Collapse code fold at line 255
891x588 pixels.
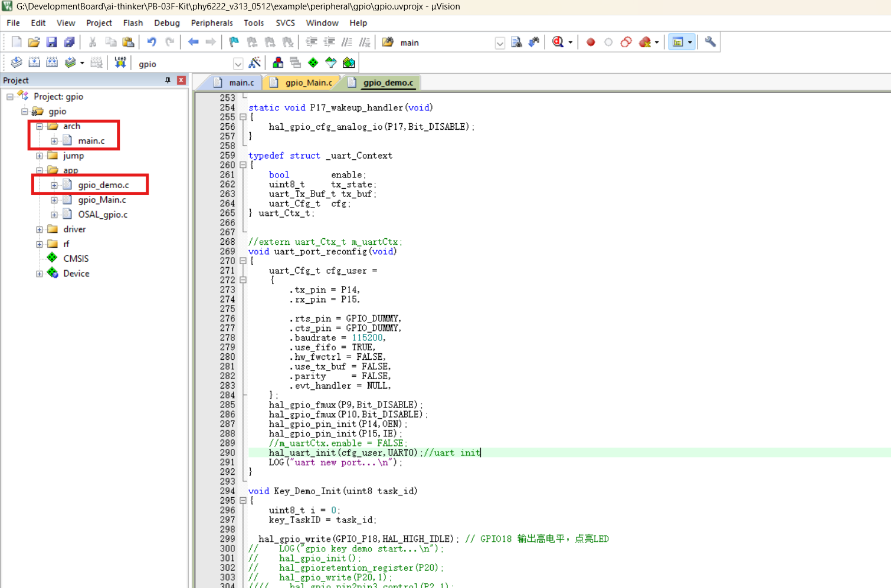point(243,117)
